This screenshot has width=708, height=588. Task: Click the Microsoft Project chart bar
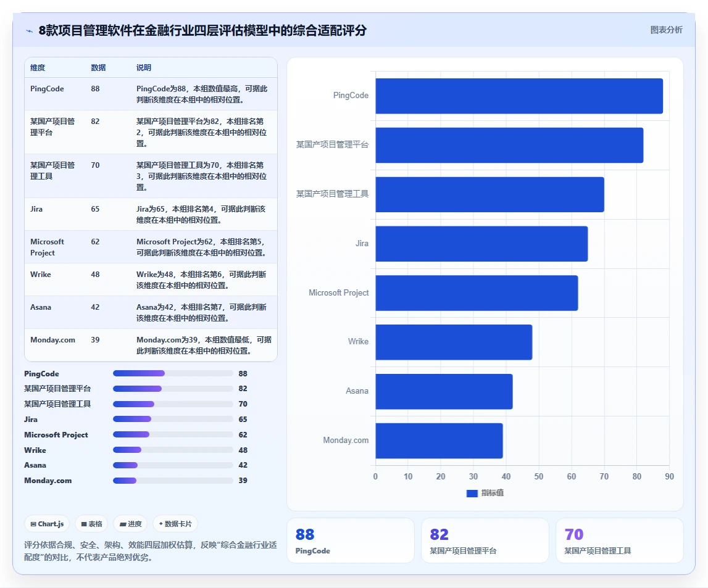(x=477, y=293)
